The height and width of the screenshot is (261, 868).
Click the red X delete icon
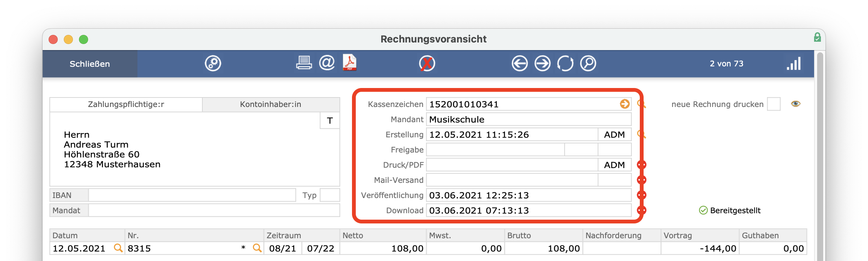pos(427,63)
